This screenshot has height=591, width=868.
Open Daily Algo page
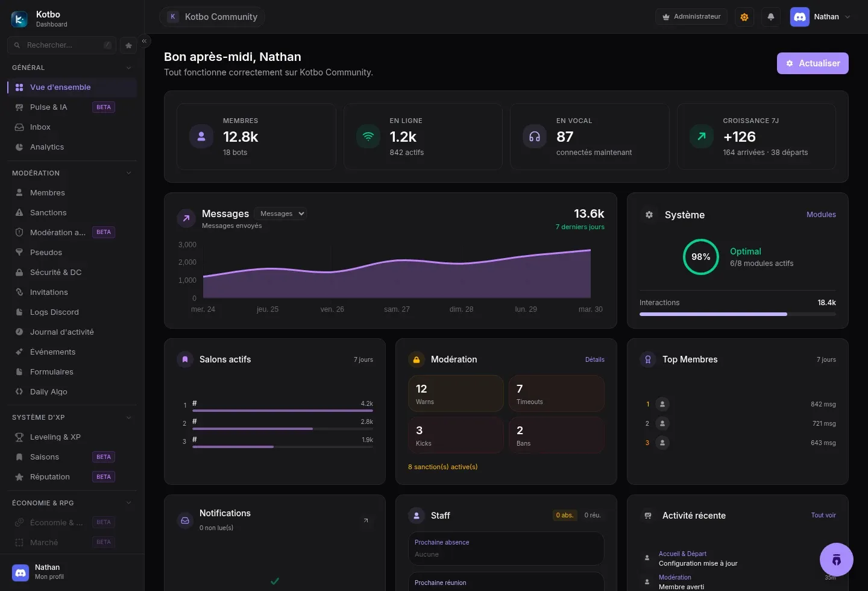[72, 392]
